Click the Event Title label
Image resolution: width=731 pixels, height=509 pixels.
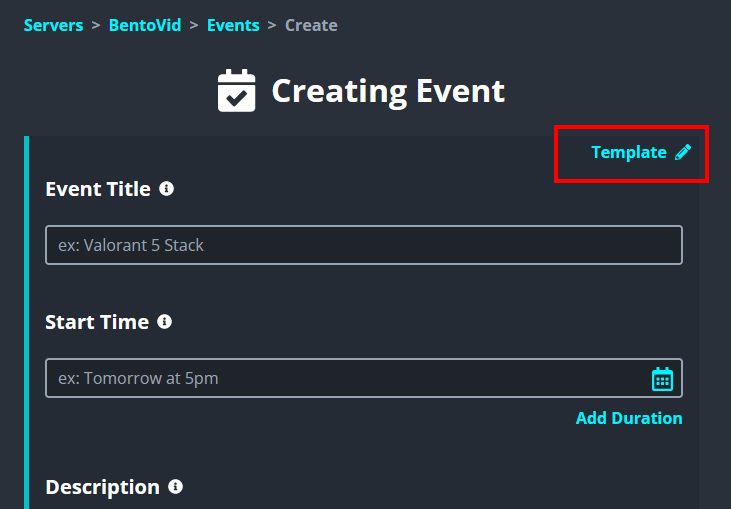(98, 189)
